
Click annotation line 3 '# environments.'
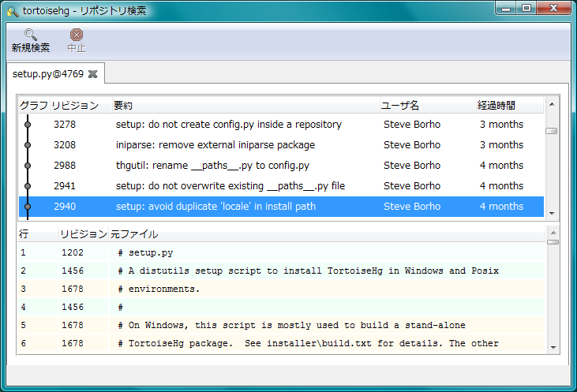[x=159, y=289]
